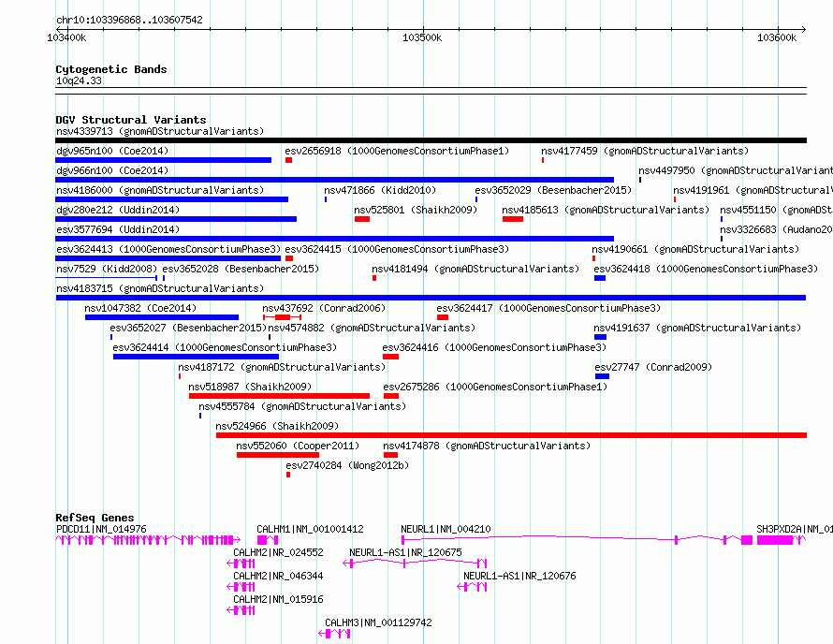Click the dgv966n100 (Coe2014) label
The width and height of the screenshot is (833, 644).
coord(112,170)
